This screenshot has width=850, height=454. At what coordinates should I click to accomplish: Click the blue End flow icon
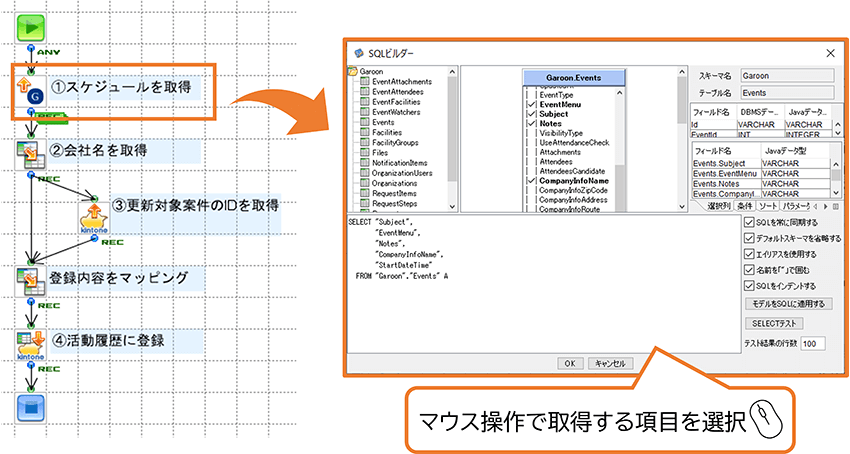(31, 408)
